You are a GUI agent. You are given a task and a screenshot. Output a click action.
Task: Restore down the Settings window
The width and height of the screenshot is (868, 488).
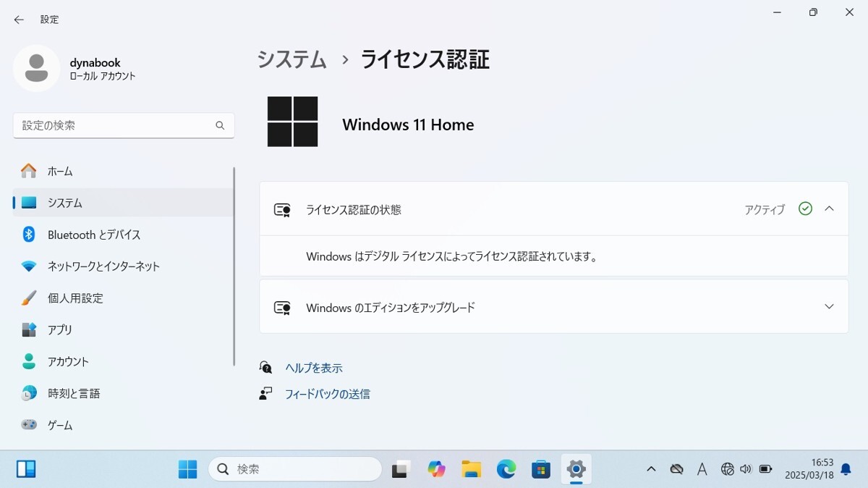[x=813, y=12]
